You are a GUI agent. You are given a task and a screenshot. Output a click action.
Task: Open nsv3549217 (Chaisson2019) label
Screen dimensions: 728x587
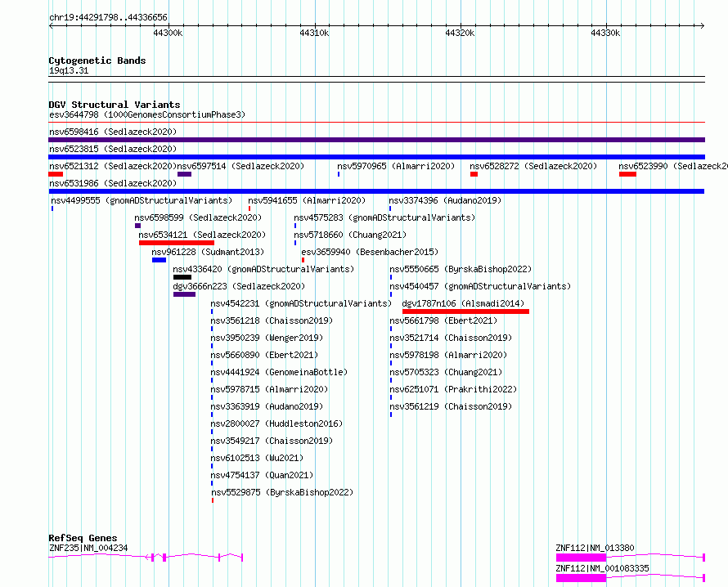coord(272,441)
